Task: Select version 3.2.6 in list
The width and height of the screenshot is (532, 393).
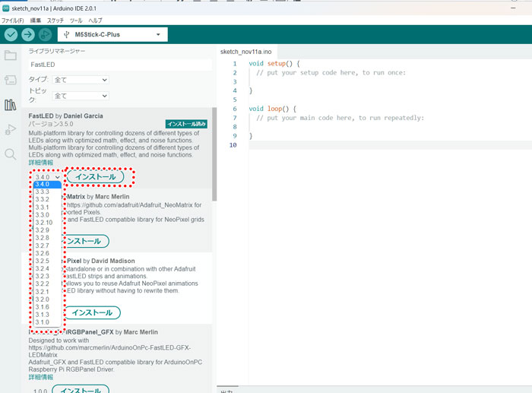Action: coord(47,253)
